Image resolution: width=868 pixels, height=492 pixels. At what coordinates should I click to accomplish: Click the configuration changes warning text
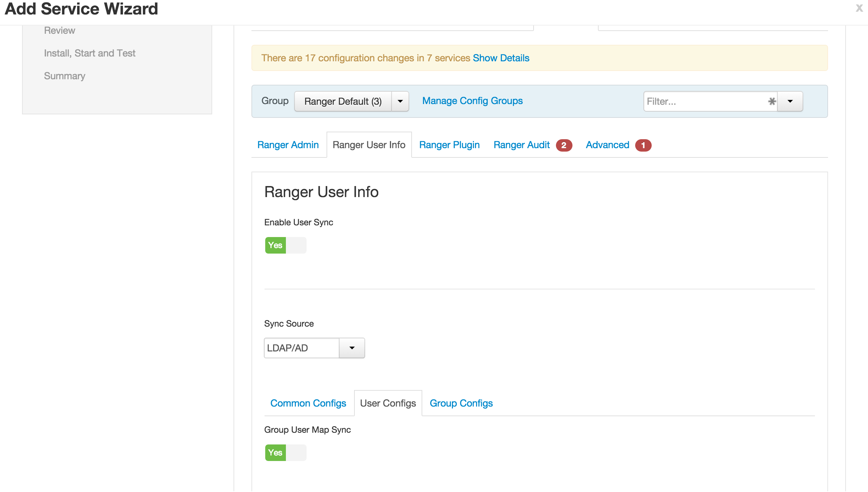[x=366, y=58]
